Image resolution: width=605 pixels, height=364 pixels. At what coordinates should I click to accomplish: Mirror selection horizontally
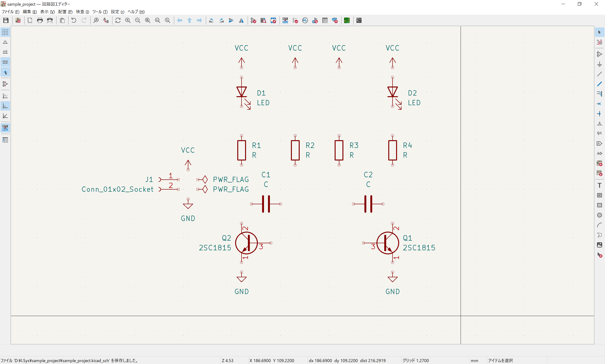(x=241, y=20)
